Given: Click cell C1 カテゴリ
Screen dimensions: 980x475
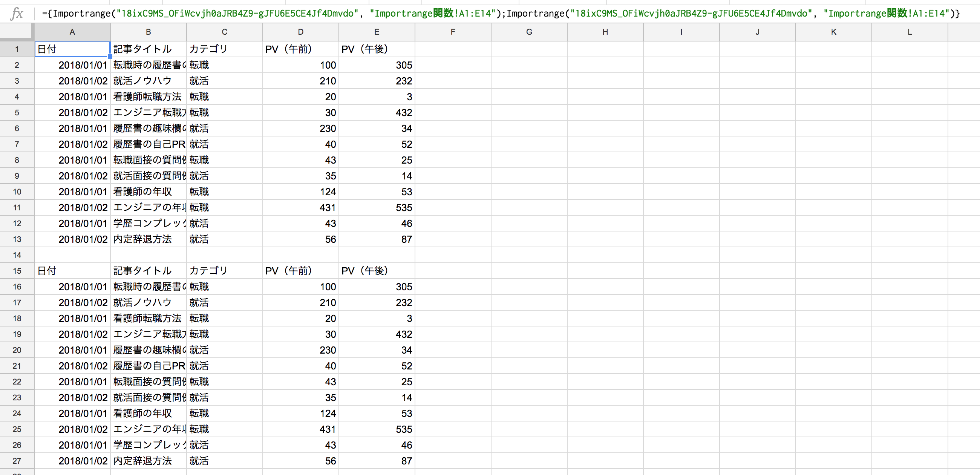Looking at the screenshot, I should pyautogui.click(x=224, y=49).
